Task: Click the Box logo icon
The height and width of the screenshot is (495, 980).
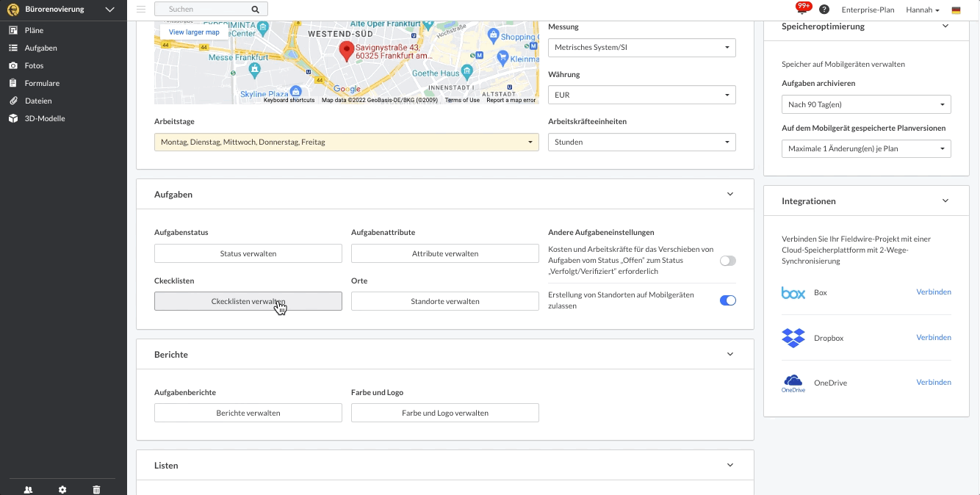Action: click(793, 293)
